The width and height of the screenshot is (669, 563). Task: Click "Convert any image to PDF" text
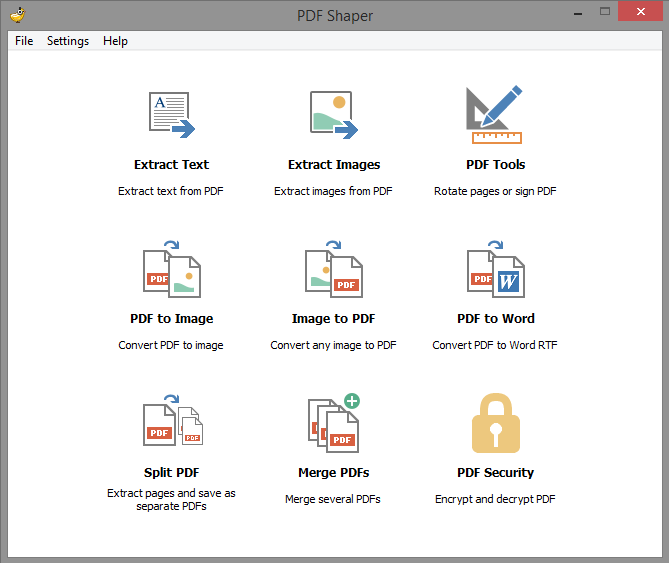click(333, 345)
